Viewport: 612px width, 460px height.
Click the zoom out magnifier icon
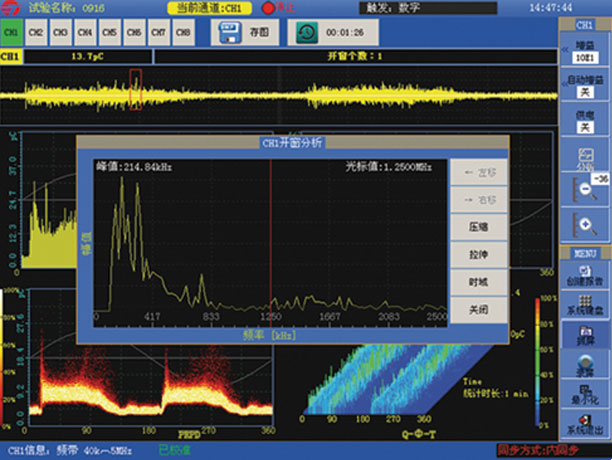583,189
